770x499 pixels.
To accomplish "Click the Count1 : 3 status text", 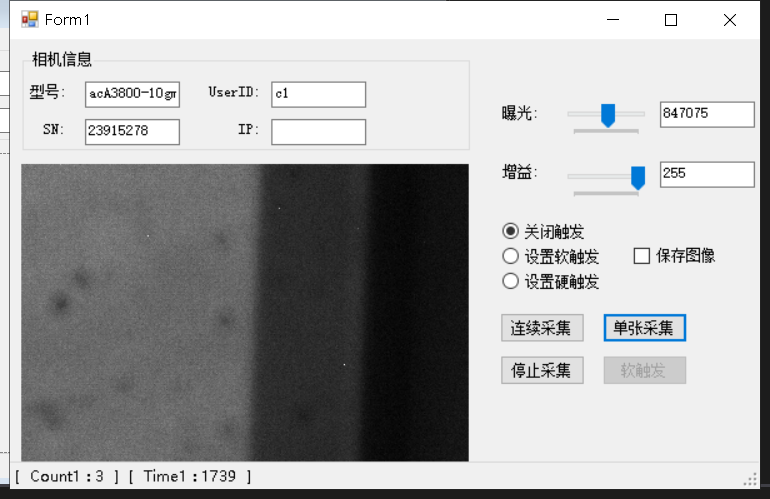I will coord(67,476).
